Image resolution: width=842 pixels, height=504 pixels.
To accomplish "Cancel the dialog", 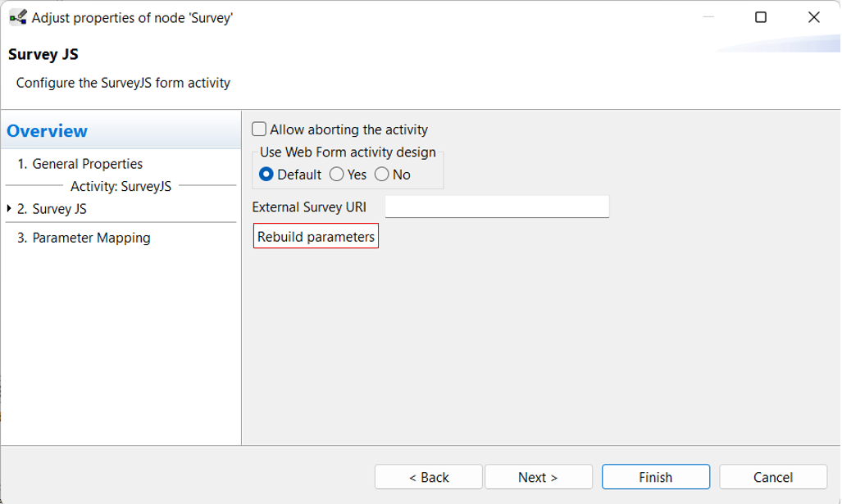I will (x=773, y=477).
